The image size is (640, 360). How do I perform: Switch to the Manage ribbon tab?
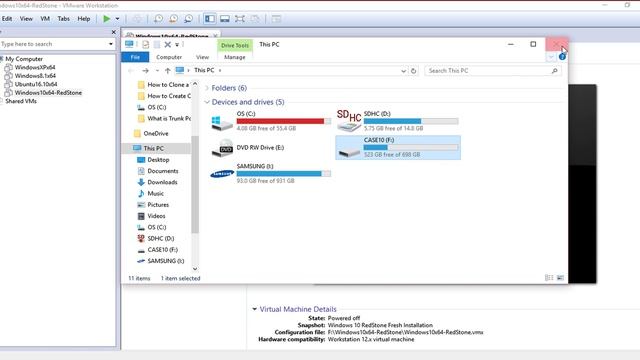(235, 57)
